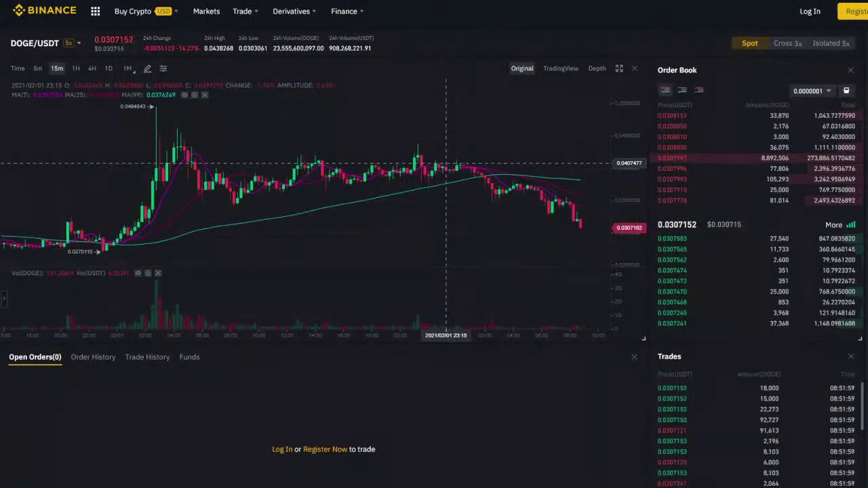The width and height of the screenshot is (868, 488).
Task: Click chart corner resize handle icon
Action: point(644,338)
